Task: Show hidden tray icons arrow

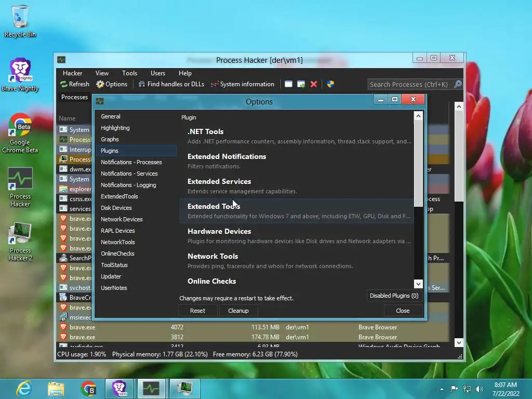Action: 442,389
